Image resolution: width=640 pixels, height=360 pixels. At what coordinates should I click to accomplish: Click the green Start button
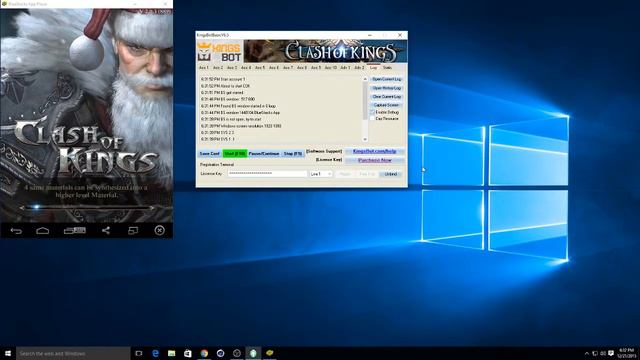pyautogui.click(x=235, y=153)
